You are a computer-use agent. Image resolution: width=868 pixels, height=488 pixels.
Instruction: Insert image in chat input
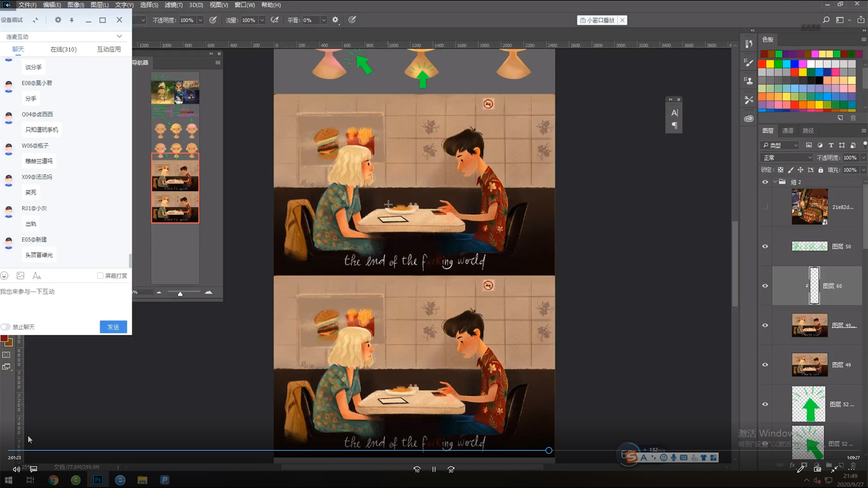tap(20, 276)
